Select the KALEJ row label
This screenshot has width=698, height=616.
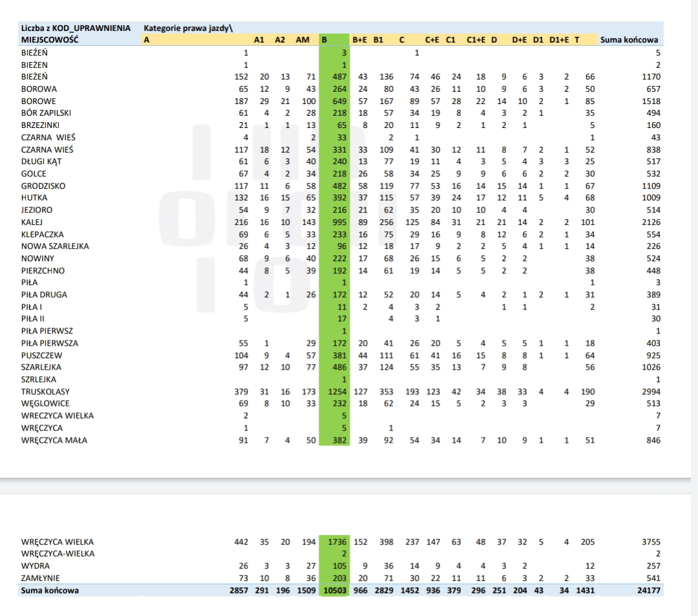(x=32, y=222)
